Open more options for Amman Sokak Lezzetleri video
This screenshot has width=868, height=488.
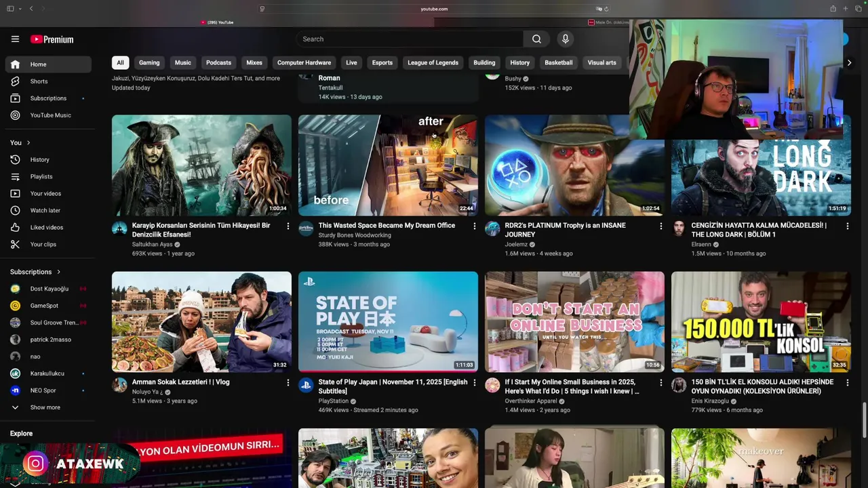click(288, 383)
